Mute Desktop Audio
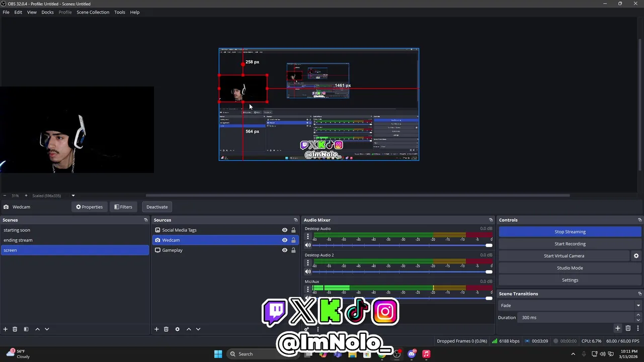Image resolution: width=644 pixels, height=362 pixels. 308,245
